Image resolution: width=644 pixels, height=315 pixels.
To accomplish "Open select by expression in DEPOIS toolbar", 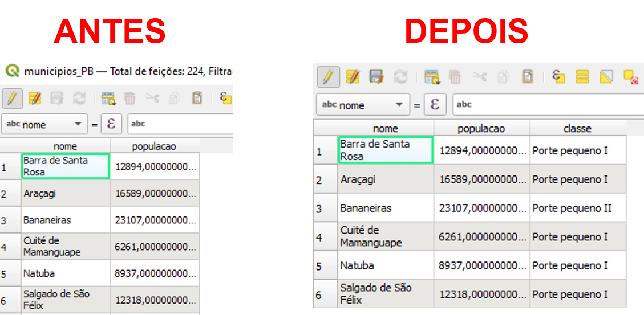I will pyautogui.click(x=558, y=77).
